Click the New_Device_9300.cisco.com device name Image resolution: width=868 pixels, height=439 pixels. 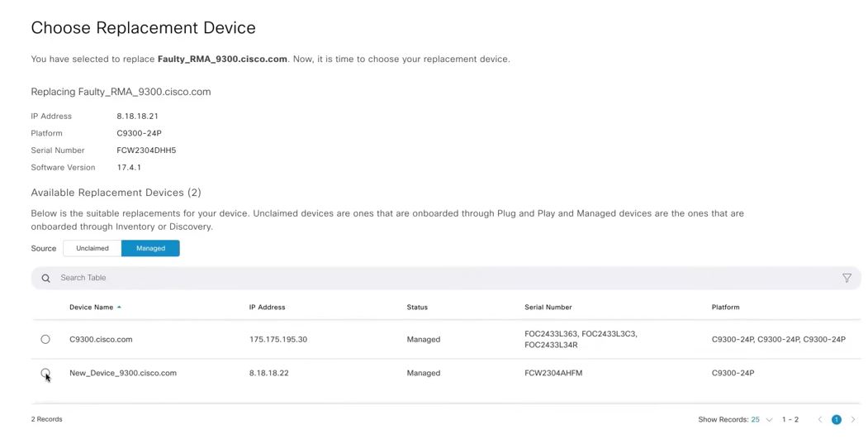click(x=123, y=373)
